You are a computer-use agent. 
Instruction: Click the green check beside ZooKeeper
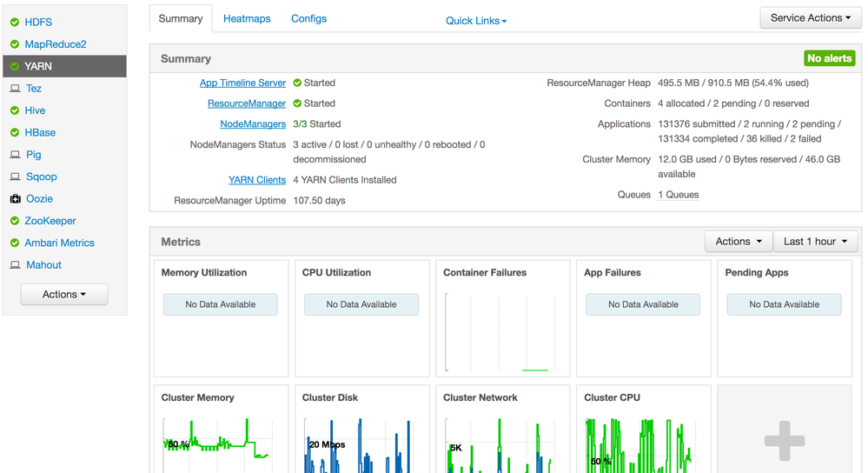coord(15,221)
